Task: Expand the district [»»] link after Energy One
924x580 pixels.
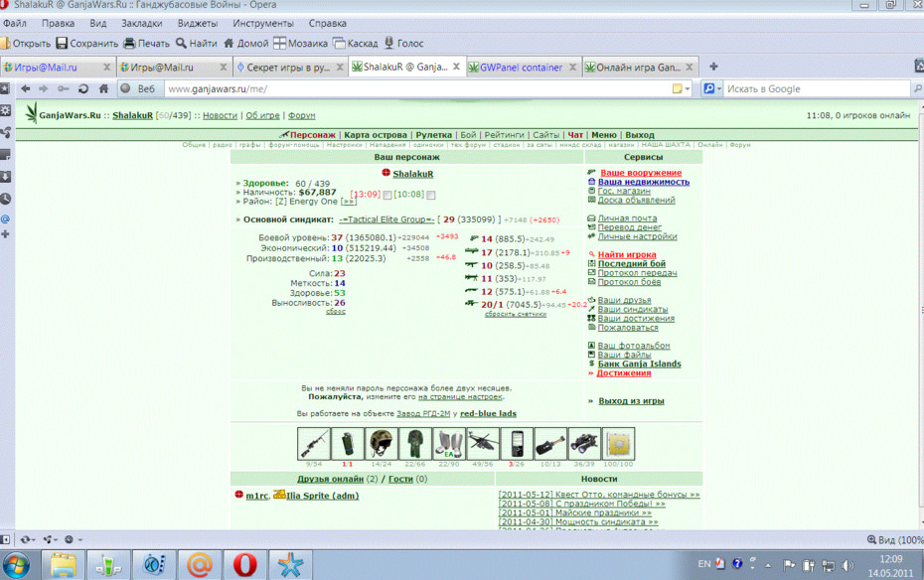Action: 349,202
